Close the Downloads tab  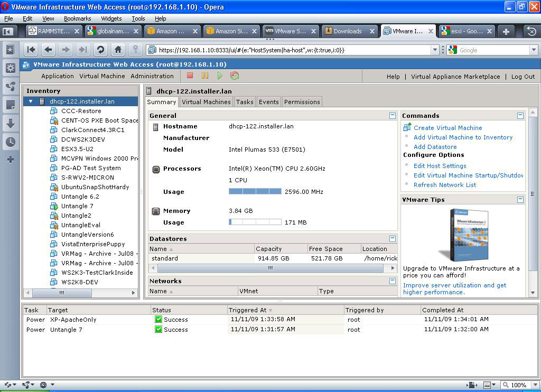(372, 31)
